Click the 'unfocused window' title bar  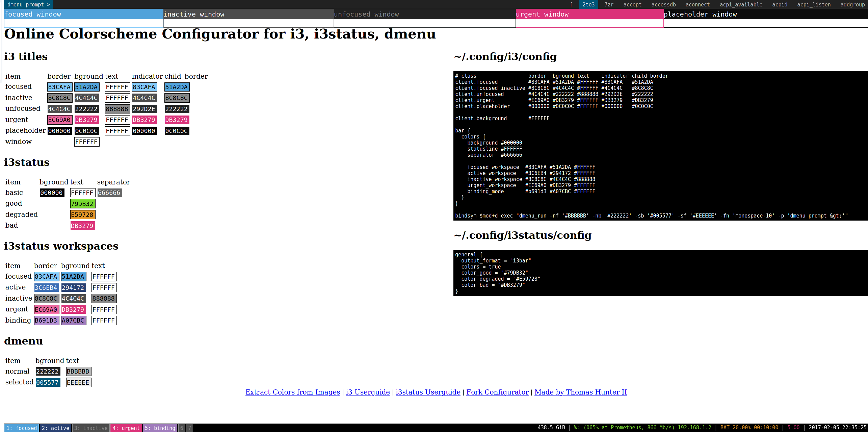tap(425, 14)
